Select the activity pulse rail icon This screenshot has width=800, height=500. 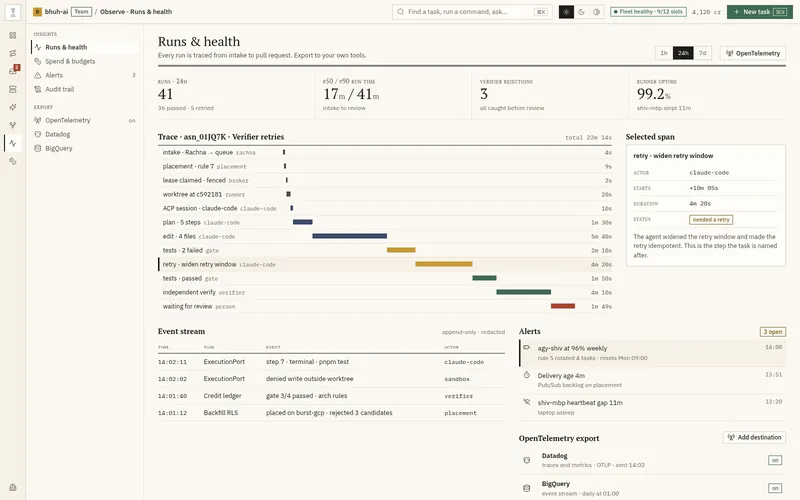(x=13, y=143)
